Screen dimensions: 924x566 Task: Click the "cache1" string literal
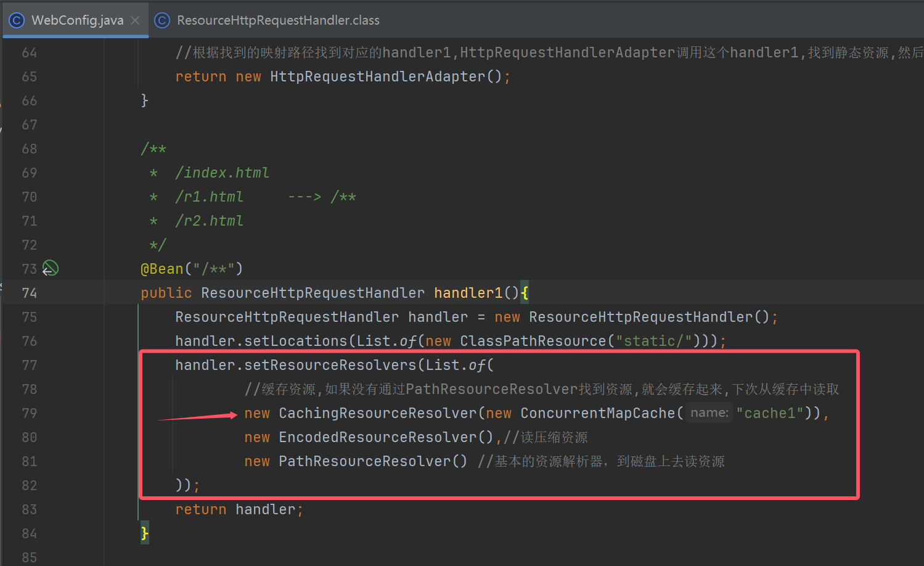tap(770, 413)
